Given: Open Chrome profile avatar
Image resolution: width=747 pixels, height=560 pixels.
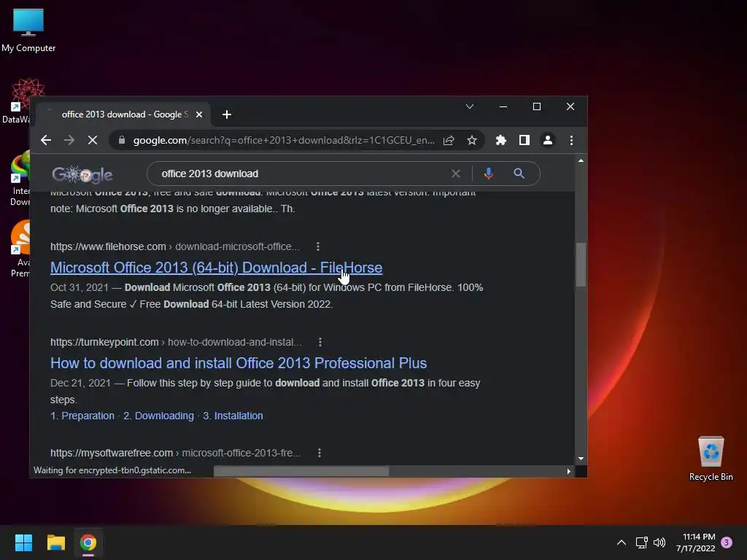Looking at the screenshot, I should (x=548, y=140).
